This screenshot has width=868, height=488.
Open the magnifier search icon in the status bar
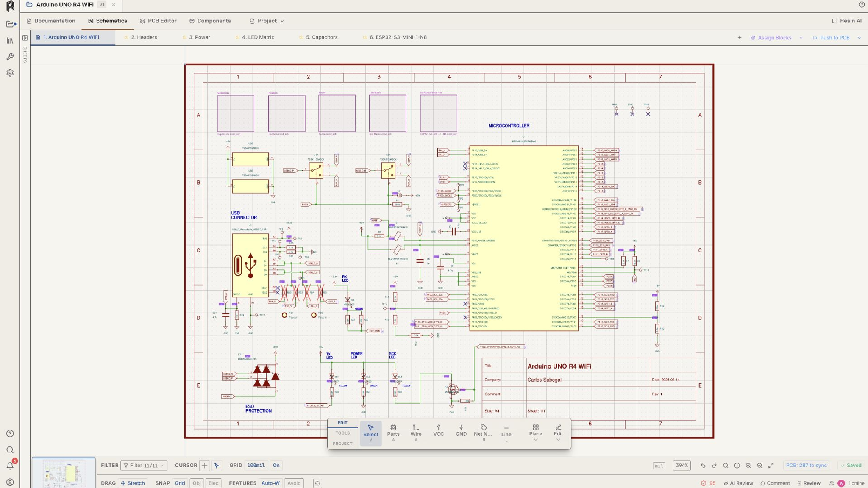coord(726,466)
